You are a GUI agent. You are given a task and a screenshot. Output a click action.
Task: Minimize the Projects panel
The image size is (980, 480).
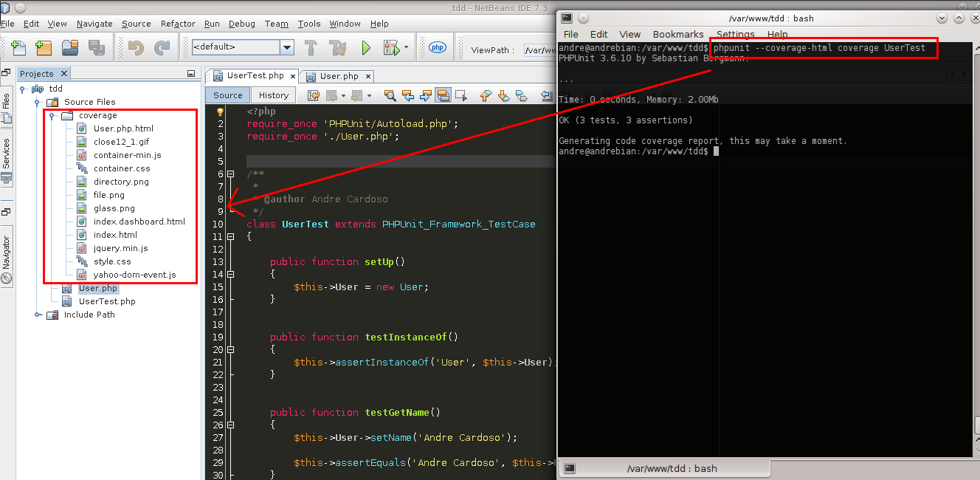(191, 74)
